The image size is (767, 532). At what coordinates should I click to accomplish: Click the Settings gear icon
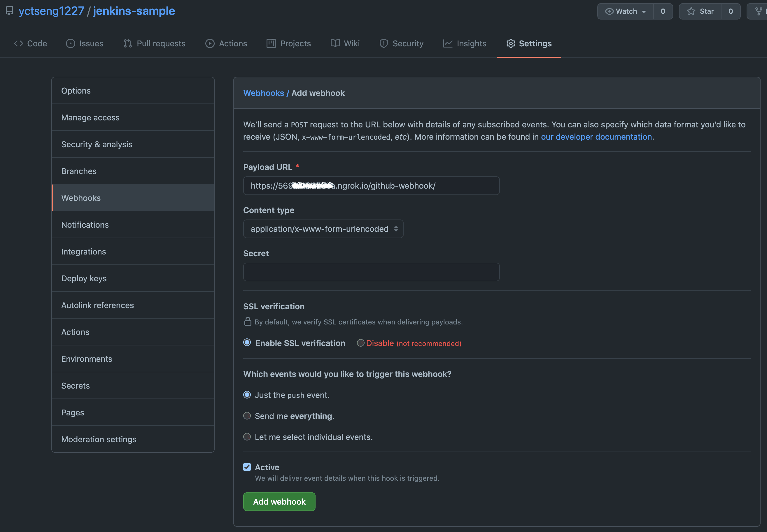[511, 43]
